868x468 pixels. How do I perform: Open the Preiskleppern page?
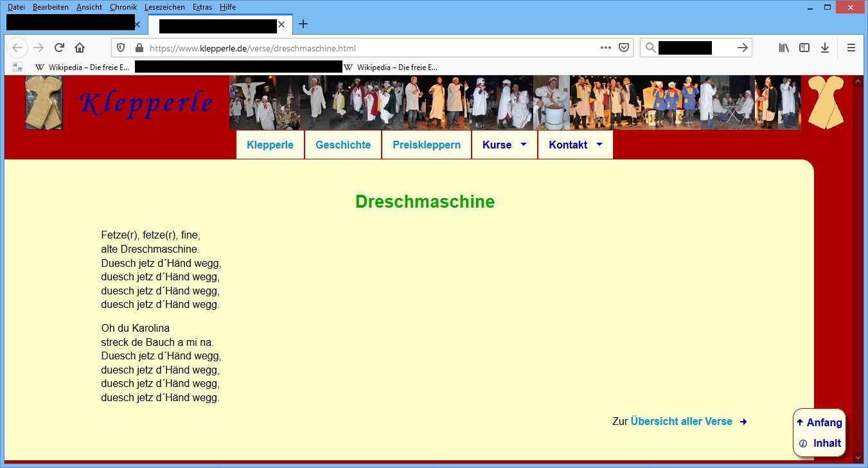pos(427,145)
